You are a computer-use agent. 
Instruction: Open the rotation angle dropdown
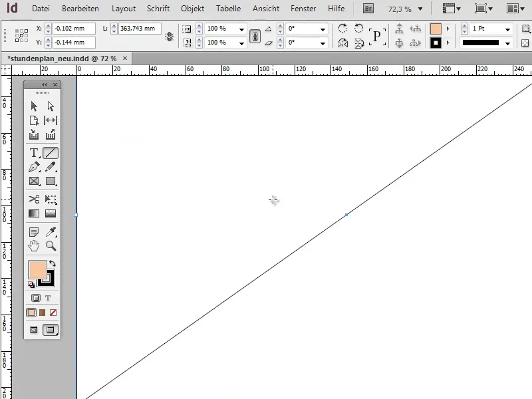pos(324,29)
